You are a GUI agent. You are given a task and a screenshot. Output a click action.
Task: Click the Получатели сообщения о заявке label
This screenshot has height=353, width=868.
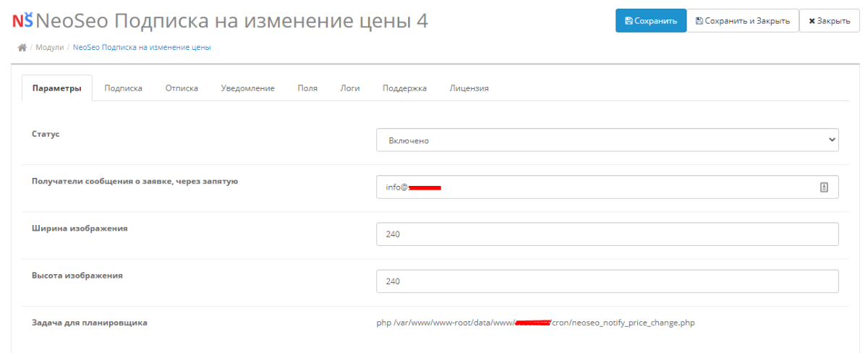pos(135,182)
